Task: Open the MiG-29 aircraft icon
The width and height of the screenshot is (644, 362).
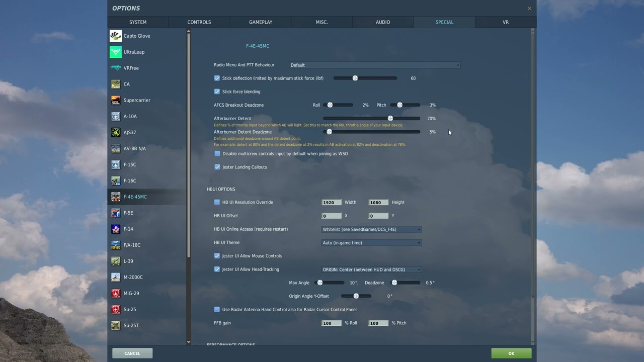Action: pyautogui.click(x=116, y=293)
